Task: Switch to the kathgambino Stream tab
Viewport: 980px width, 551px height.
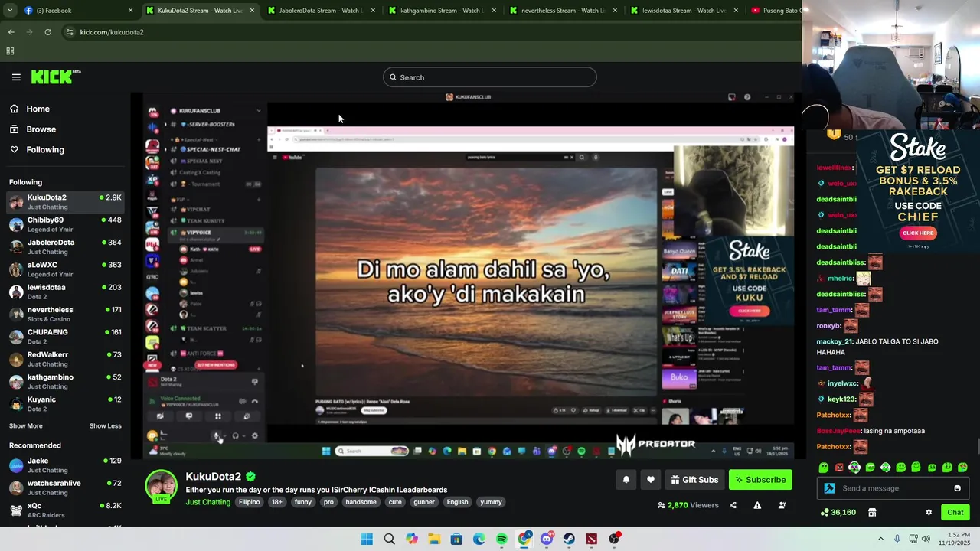Action: (442, 11)
